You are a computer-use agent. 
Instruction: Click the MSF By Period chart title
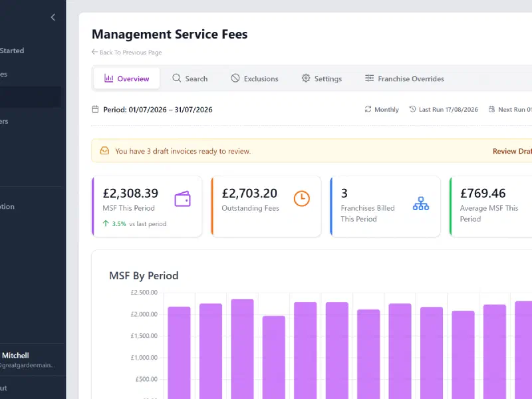(x=144, y=275)
